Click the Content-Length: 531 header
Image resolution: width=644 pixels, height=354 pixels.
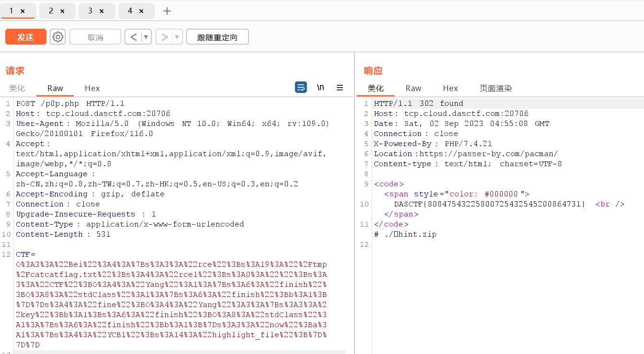coord(63,234)
